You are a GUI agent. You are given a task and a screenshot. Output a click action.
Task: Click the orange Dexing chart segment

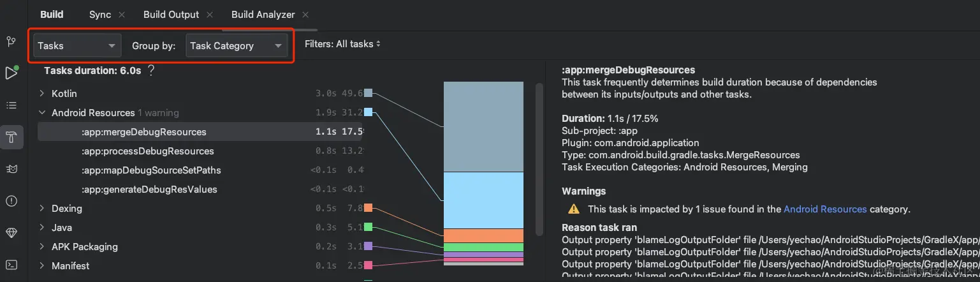point(483,235)
